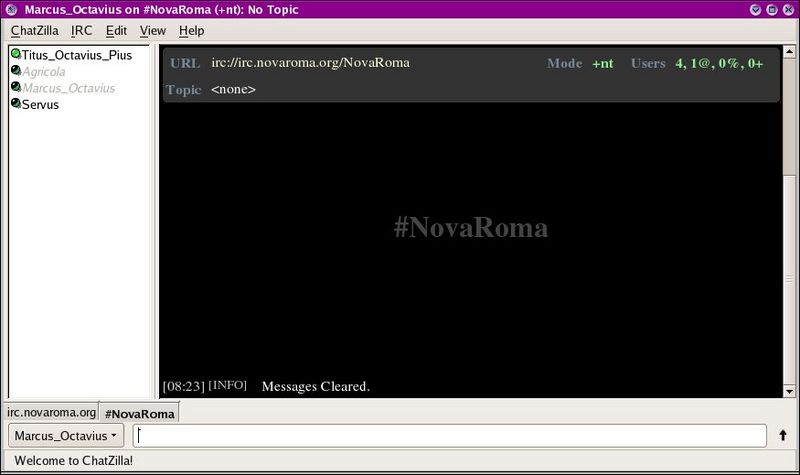Open the Edit menu
The image size is (800, 475).
116,31
